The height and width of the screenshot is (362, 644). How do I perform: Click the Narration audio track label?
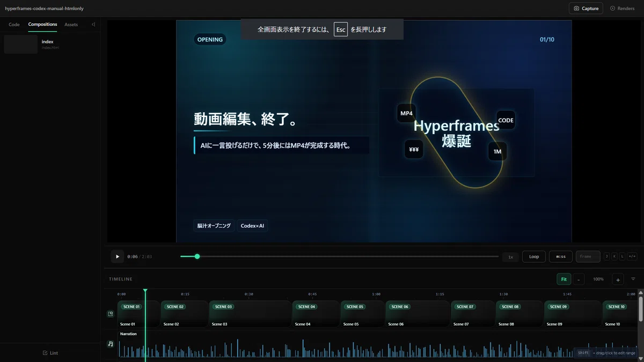click(x=128, y=334)
